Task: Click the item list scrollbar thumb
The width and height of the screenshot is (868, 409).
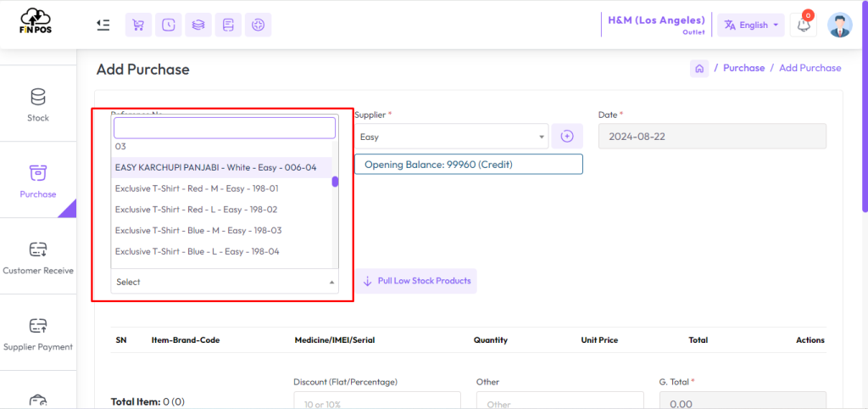Action: (x=335, y=182)
